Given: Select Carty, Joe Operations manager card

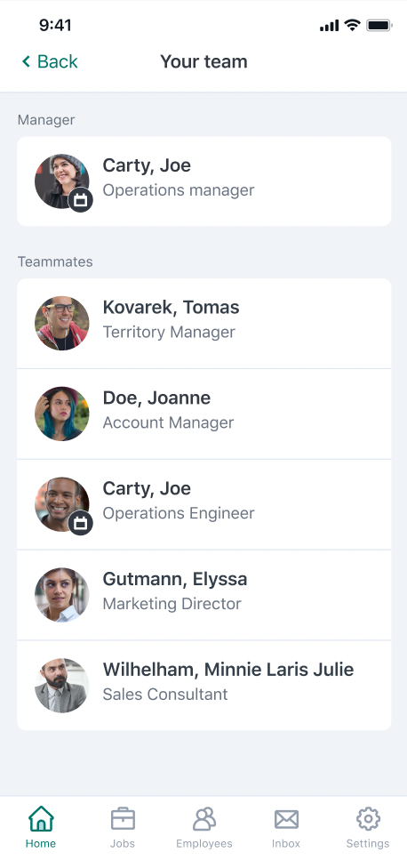Looking at the screenshot, I should click(x=204, y=181).
